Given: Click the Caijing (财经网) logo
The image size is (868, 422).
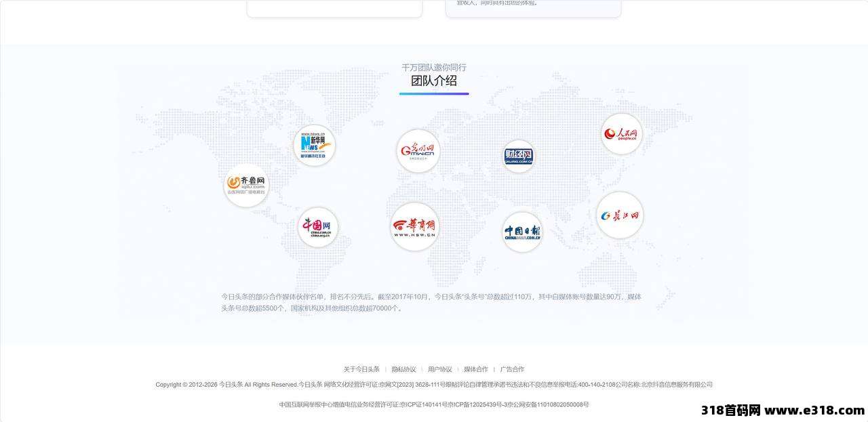Looking at the screenshot, I should click(519, 156).
